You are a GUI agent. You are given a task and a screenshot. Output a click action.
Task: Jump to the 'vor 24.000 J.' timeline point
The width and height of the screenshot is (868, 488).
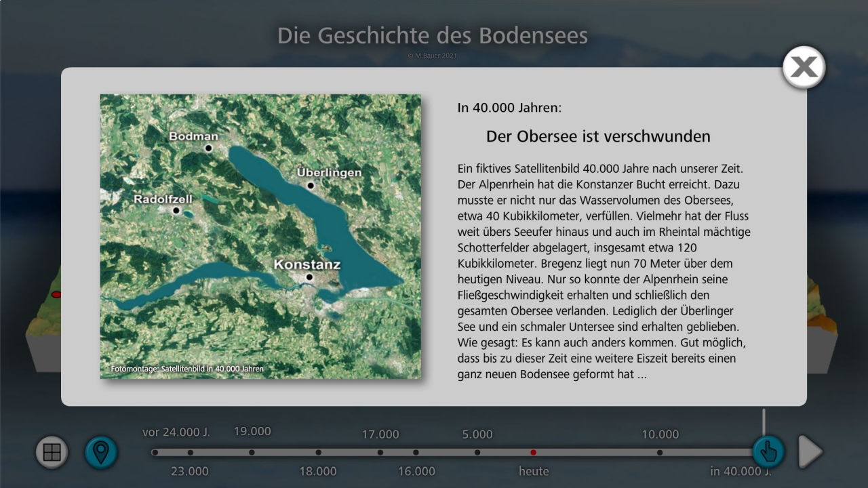point(155,452)
